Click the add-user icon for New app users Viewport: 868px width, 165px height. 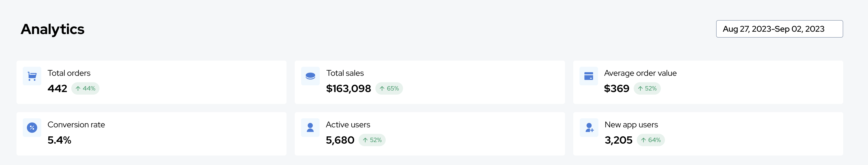tap(589, 128)
